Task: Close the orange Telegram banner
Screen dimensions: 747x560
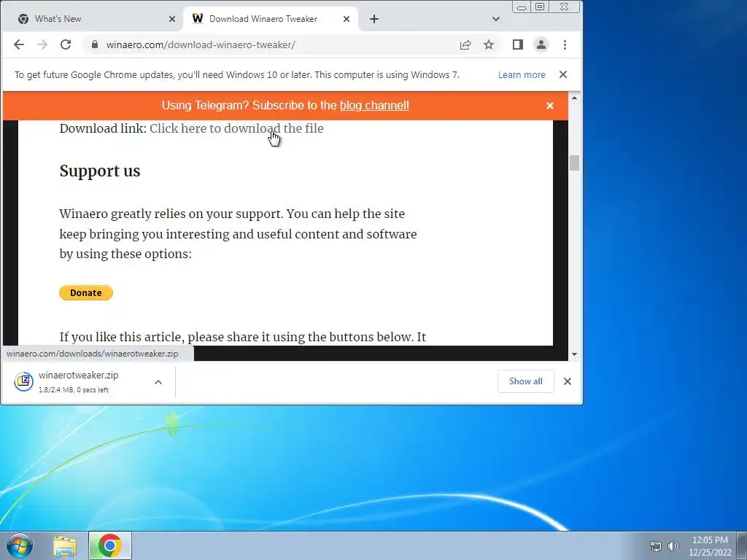Action: [x=550, y=106]
